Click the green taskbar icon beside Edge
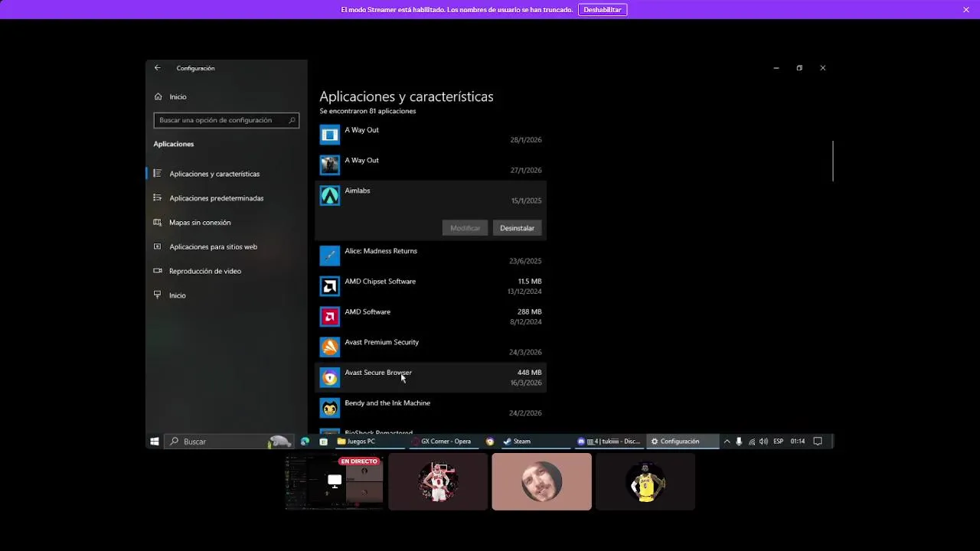Viewport: 980px width, 551px height. pyautogui.click(x=324, y=442)
